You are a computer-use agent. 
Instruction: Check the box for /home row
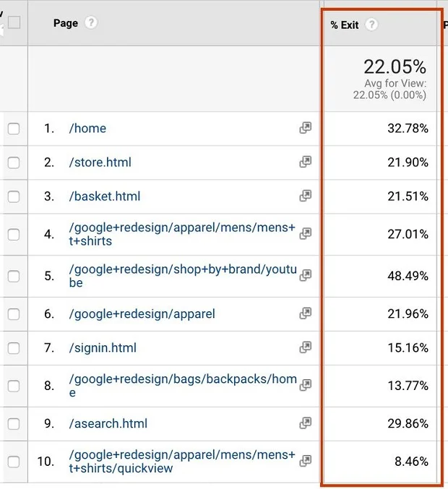point(14,129)
